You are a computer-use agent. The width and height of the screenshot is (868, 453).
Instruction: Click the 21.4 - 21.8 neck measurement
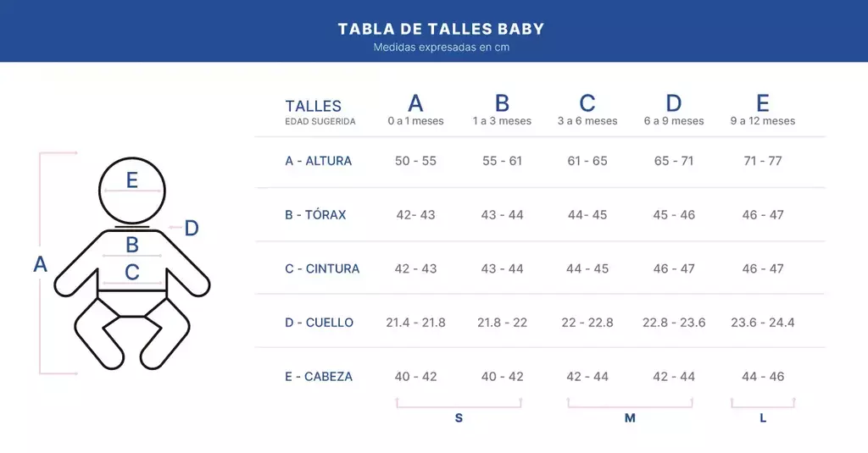click(415, 323)
